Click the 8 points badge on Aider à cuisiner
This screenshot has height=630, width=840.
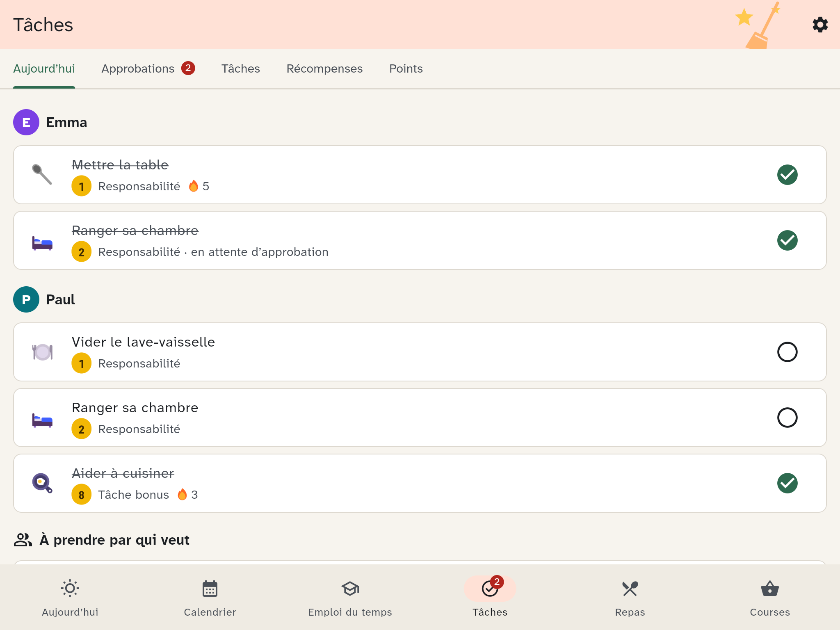[82, 495]
